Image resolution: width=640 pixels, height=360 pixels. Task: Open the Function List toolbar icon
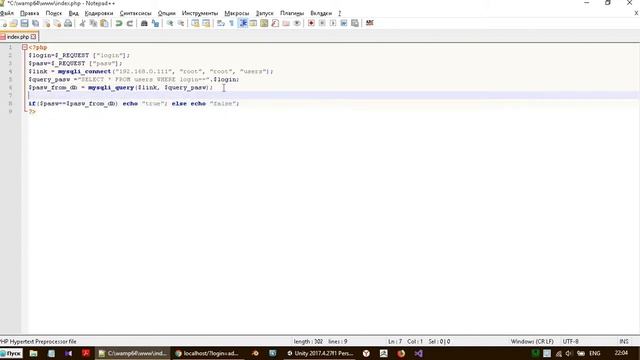(275, 23)
